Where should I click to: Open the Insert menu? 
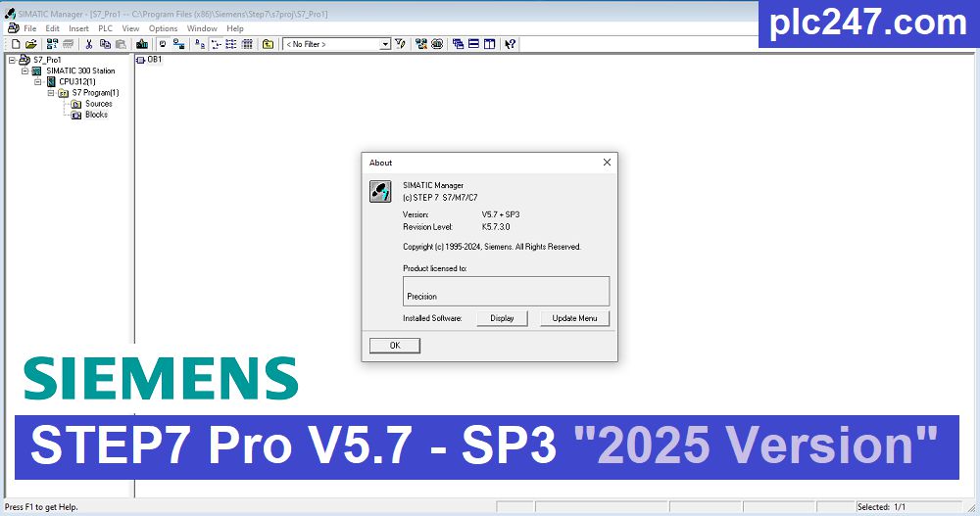78,28
